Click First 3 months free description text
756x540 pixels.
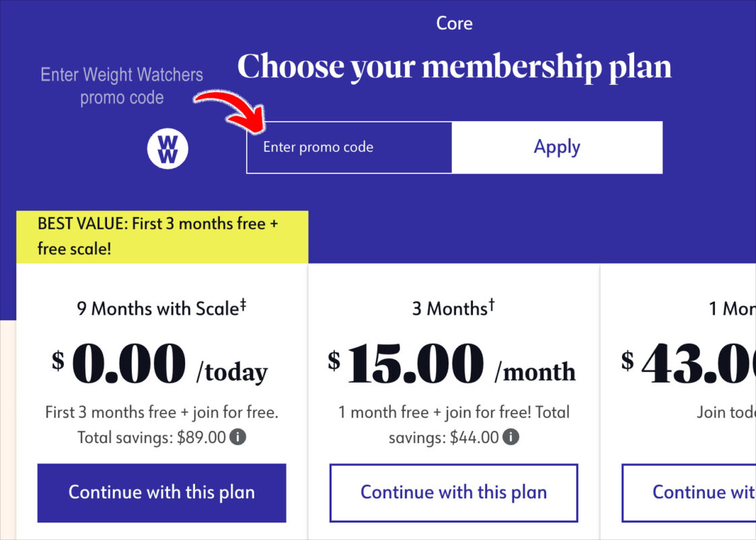click(161, 425)
